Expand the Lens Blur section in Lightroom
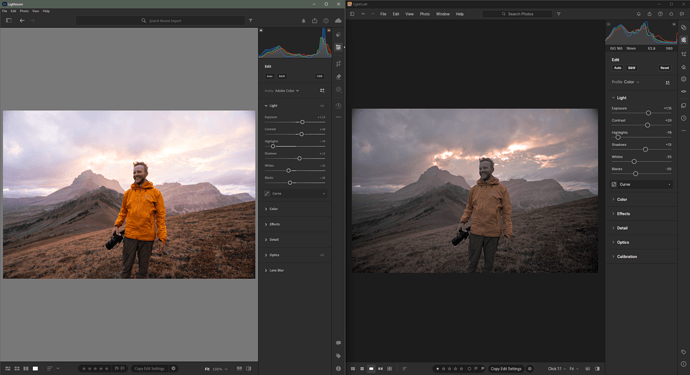The height and width of the screenshot is (375, 690). 266,270
